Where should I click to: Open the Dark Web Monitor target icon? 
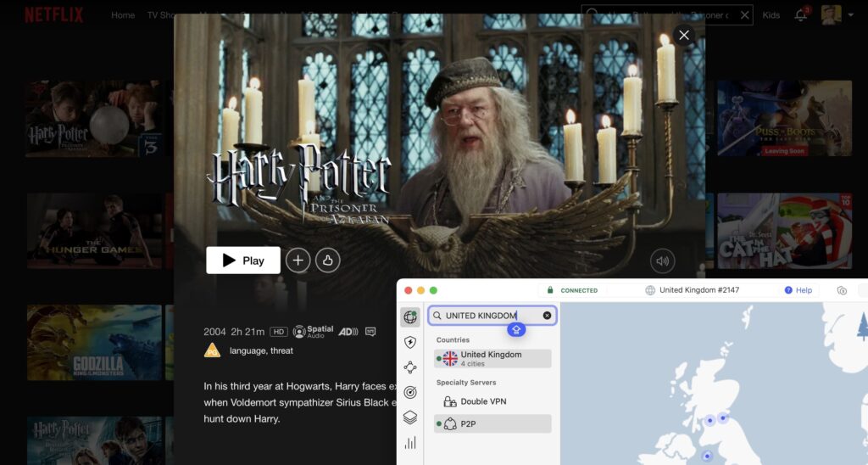pos(410,392)
